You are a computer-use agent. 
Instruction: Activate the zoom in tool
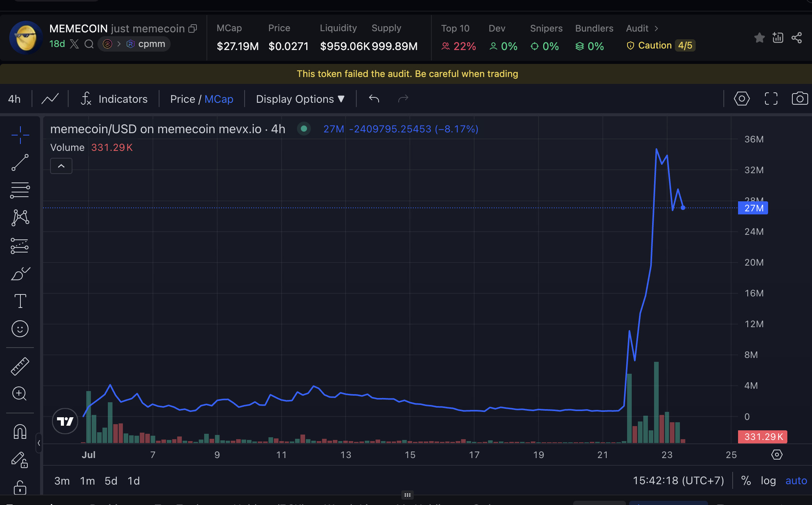(x=20, y=393)
